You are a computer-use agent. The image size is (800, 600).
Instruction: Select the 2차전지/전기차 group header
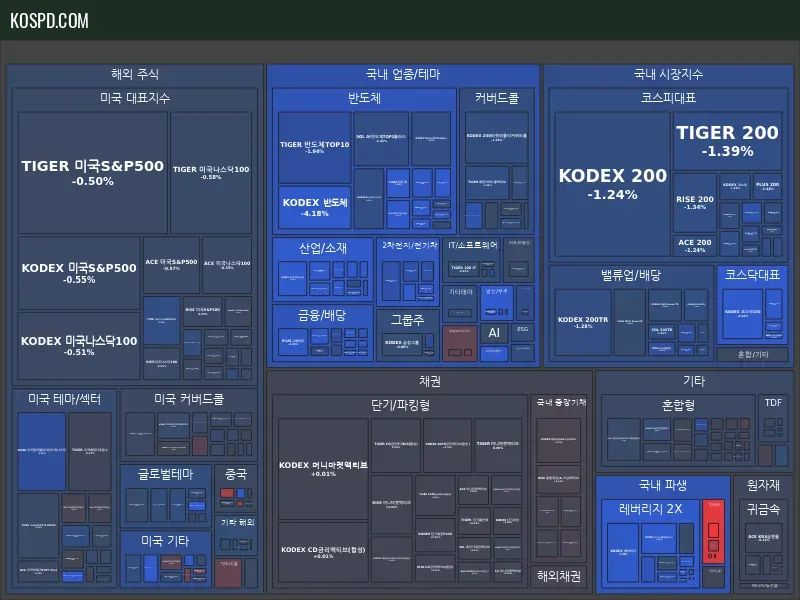coord(410,245)
